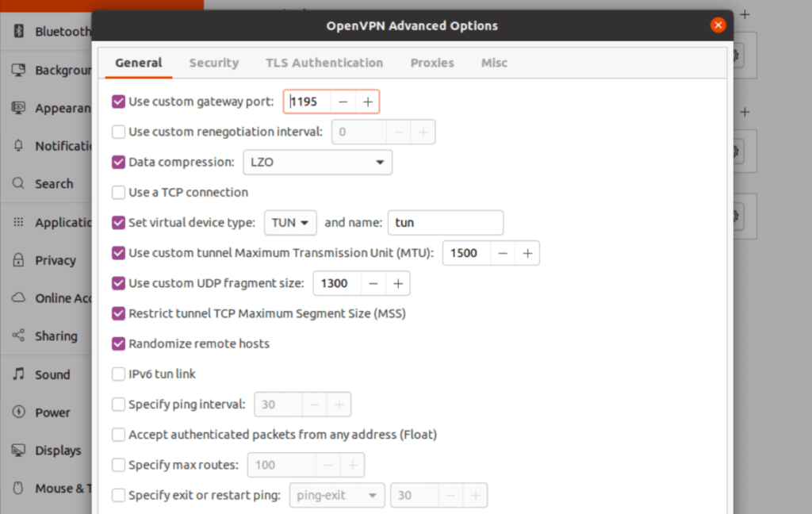Image resolution: width=812 pixels, height=514 pixels.
Task: Click the Privacy lock icon in sidebar
Action: (x=18, y=260)
